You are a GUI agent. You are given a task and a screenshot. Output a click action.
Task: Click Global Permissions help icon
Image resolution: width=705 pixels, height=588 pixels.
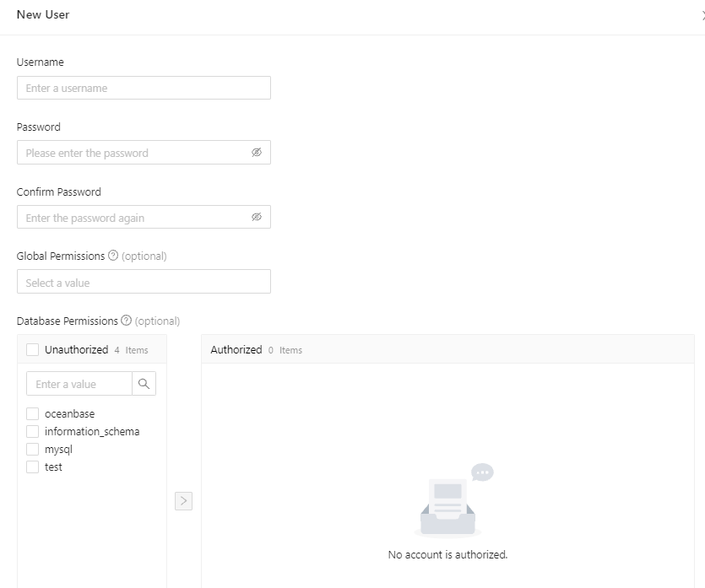(x=113, y=256)
